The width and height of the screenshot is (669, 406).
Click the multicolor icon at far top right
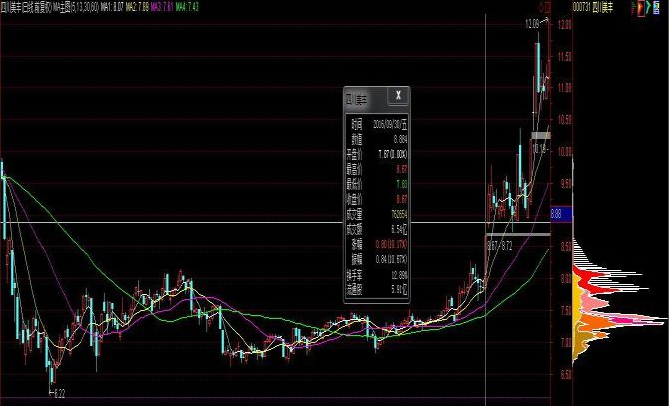point(657,6)
